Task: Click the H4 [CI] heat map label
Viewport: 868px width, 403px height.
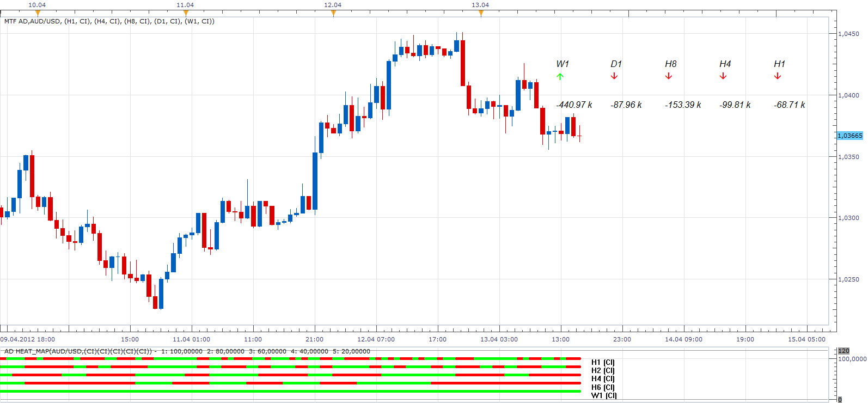Action: [603, 378]
